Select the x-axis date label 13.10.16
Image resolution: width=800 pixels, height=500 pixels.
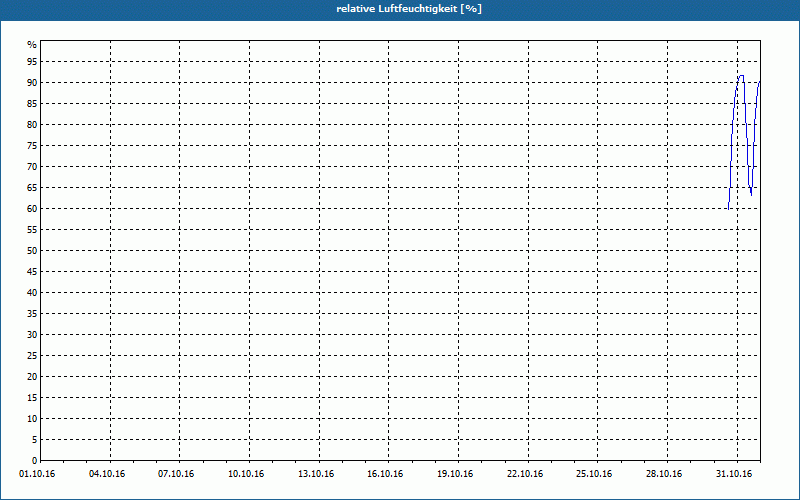316,474
